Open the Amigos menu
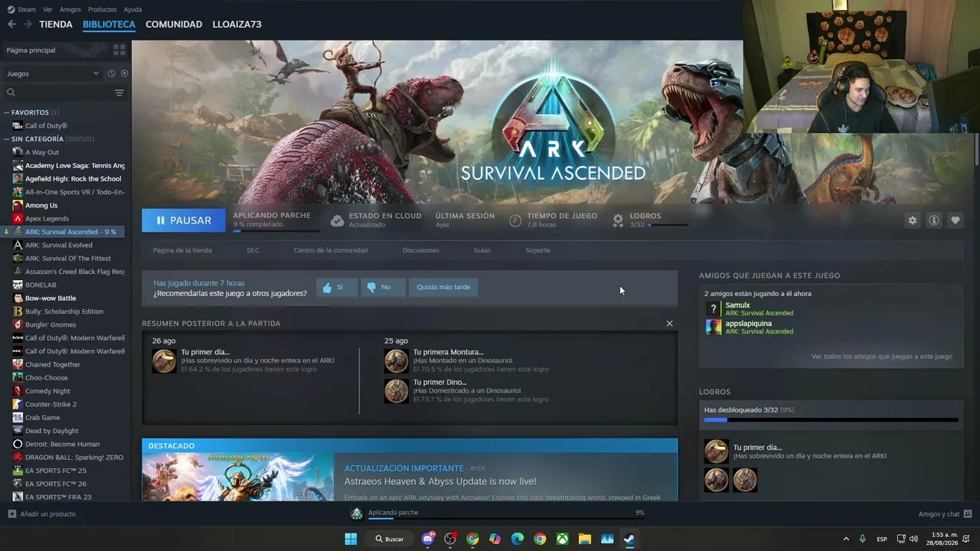The height and width of the screenshot is (551, 980). point(70,9)
